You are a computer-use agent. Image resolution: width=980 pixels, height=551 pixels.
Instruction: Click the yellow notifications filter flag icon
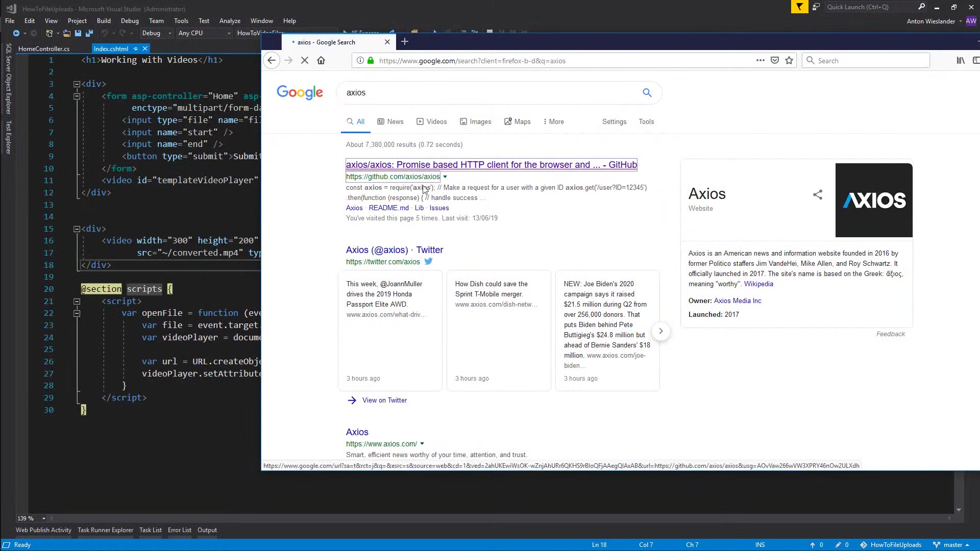(799, 7)
